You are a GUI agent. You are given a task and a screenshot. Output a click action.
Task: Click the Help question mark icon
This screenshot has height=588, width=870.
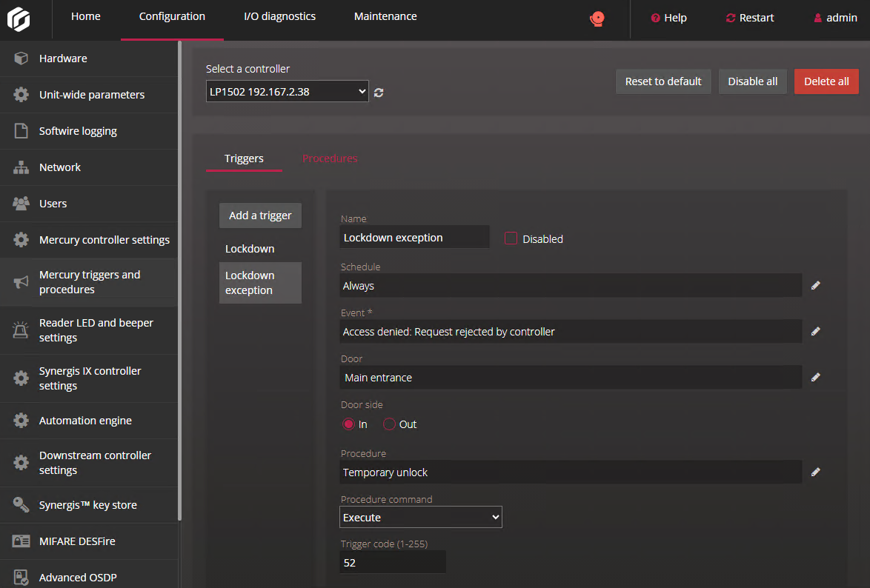click(655, 18)
